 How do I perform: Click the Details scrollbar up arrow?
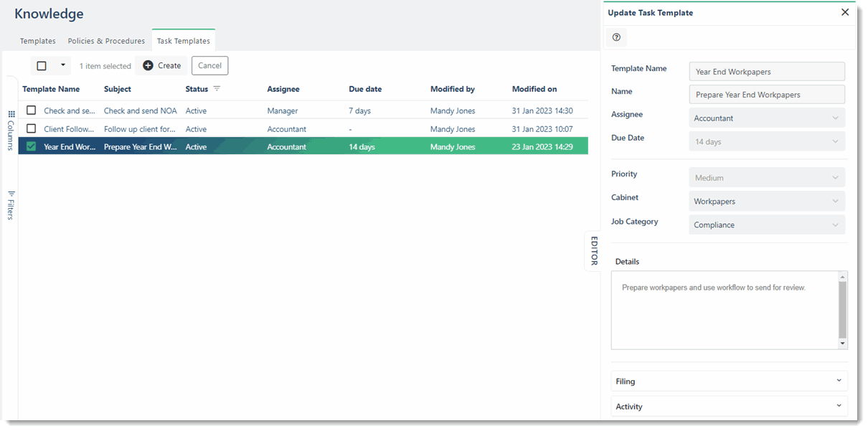(842, 276)
